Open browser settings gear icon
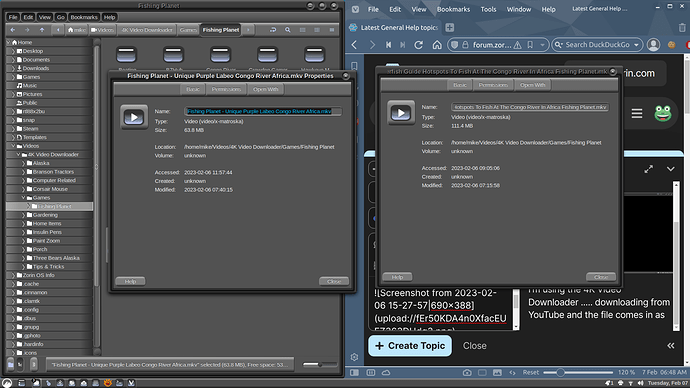Image resolution: width=690 pixels, height=388 pixels. [x=354, y=357]
